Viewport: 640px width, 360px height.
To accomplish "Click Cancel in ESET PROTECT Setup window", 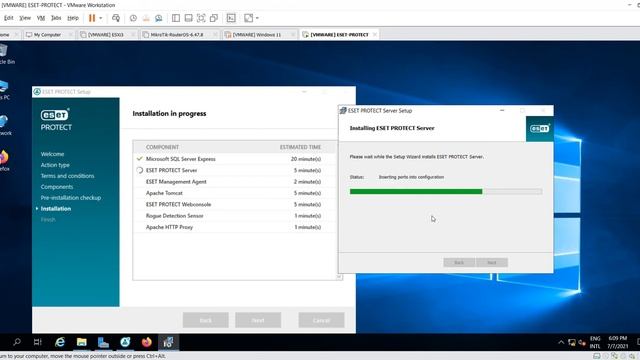I will tap(321, 320).
